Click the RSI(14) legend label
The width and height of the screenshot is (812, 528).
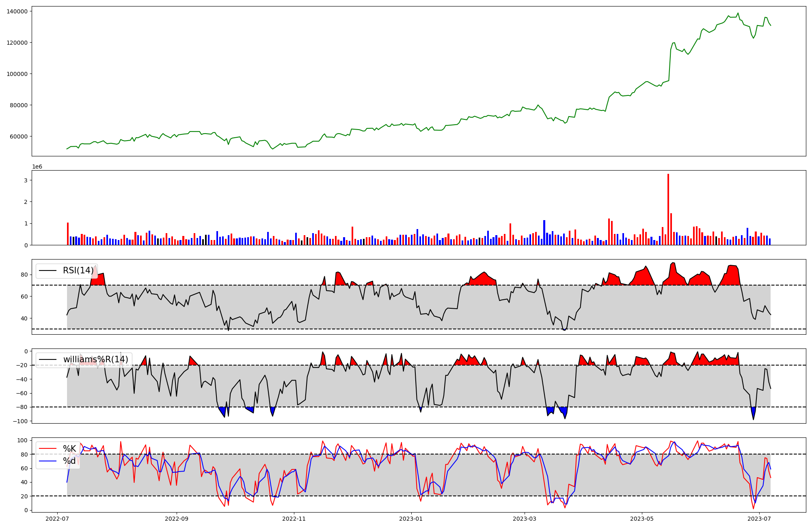coord(78,270)
